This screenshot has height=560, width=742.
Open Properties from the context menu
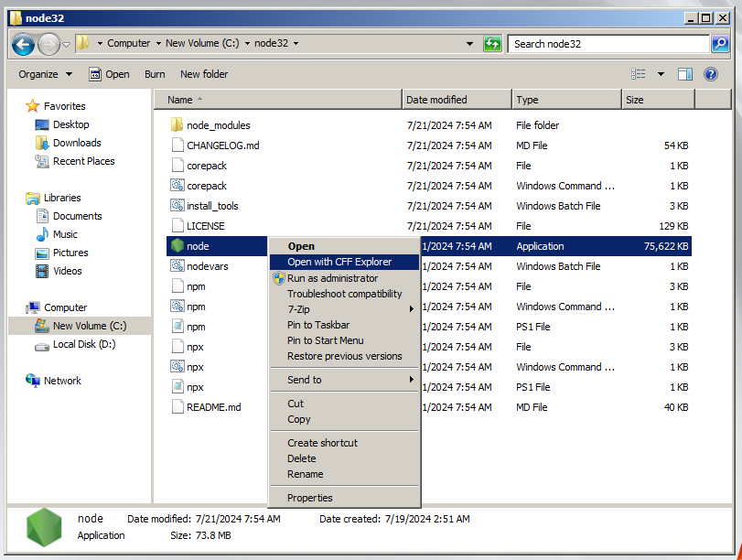tap(344, 498)
